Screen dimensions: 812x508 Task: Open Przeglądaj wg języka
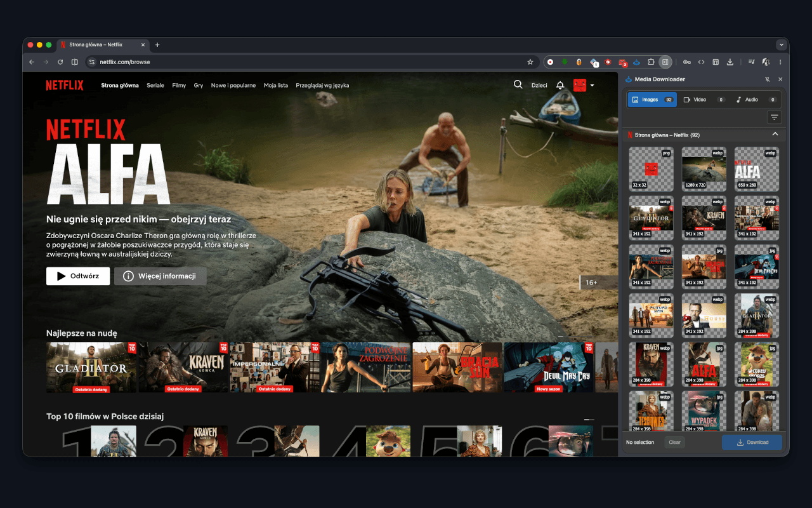coord(322,85)
